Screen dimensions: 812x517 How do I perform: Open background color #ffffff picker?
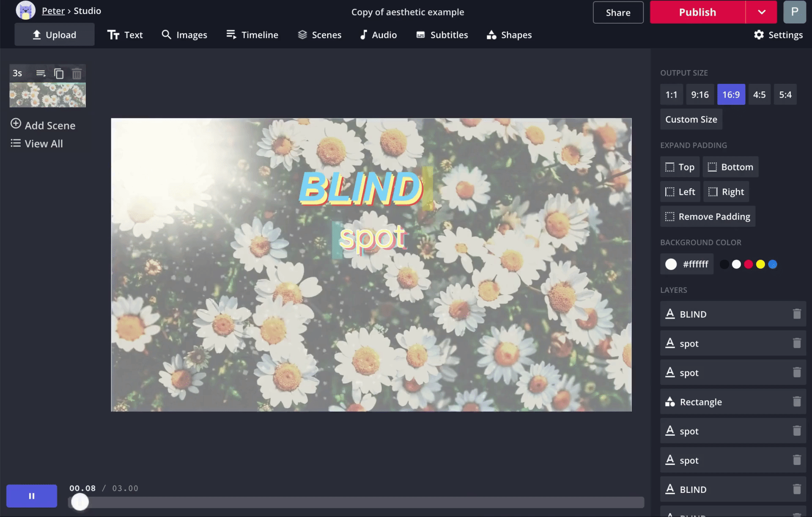click(686, 264)
